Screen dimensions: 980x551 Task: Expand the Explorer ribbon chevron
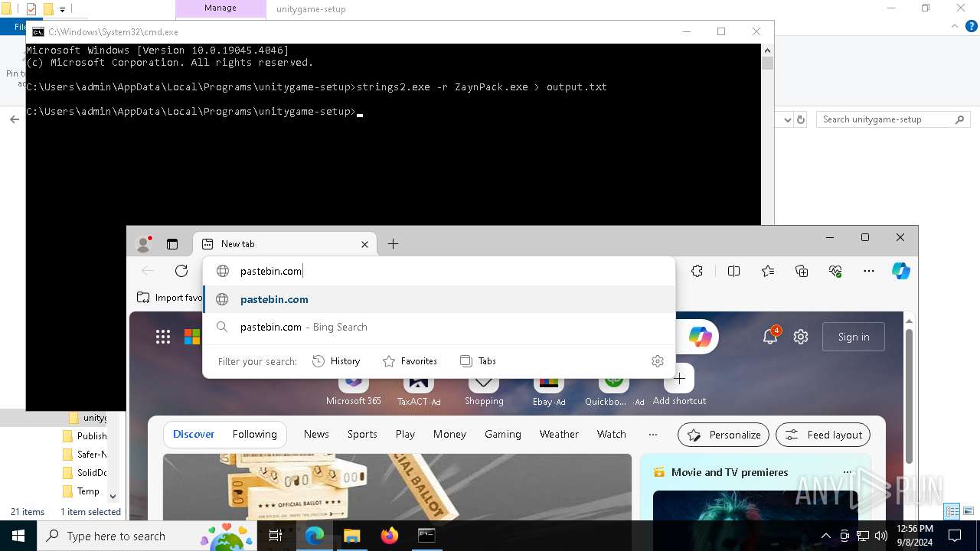coord(954,26)
